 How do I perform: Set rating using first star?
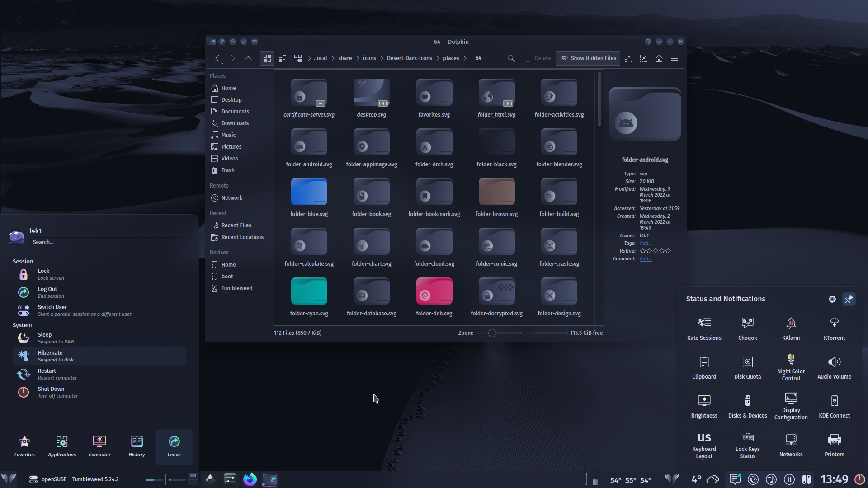(643, 251)
